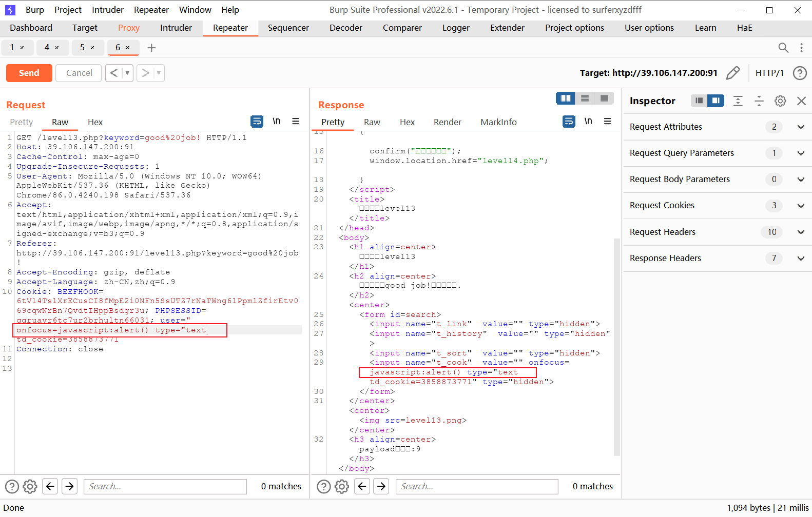Click the Cancel button
Image resolution: width=812 pixels, height=517 pixels.
79,73
